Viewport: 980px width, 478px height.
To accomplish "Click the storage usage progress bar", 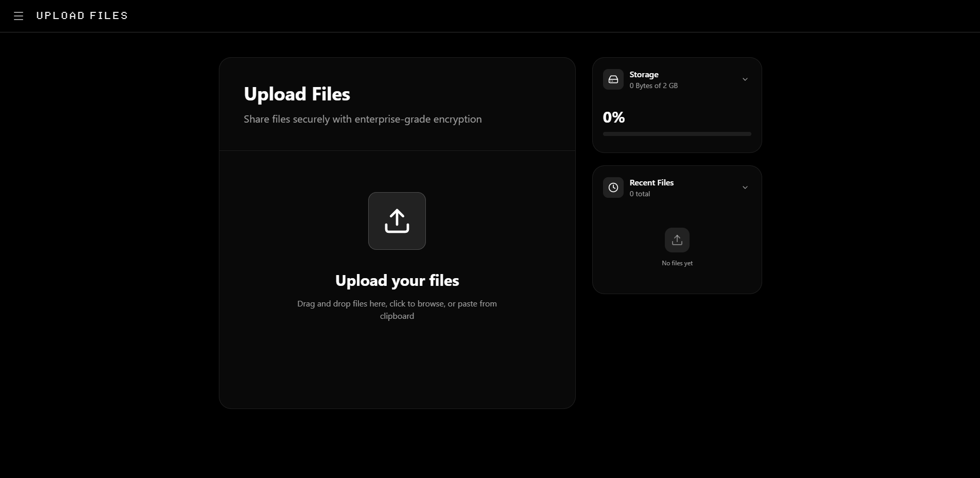I will (x=677, y=133).
